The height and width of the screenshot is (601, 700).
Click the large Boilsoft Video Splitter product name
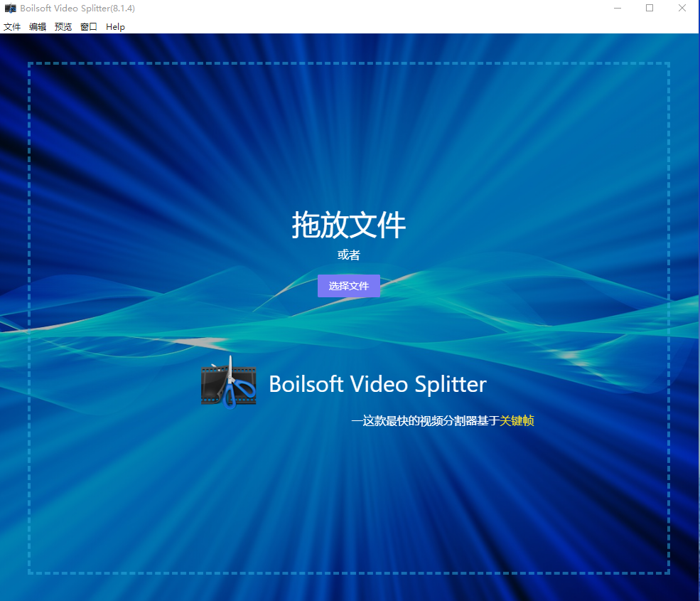point(377,385)
